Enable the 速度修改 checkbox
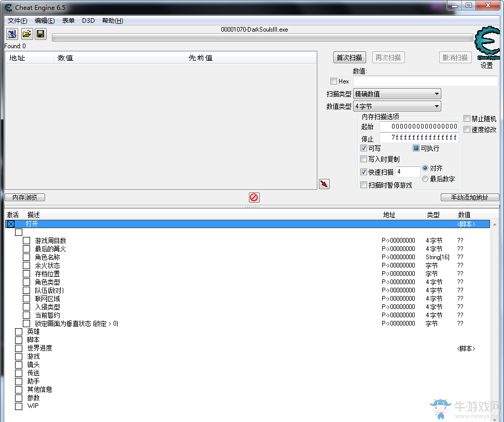 pos(467,130)
